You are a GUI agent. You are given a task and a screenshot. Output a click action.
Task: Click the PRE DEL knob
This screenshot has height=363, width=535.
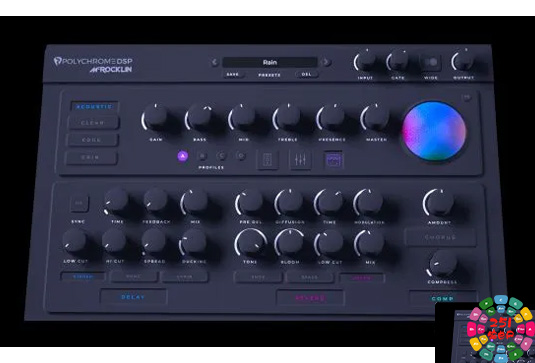point(250,202)
